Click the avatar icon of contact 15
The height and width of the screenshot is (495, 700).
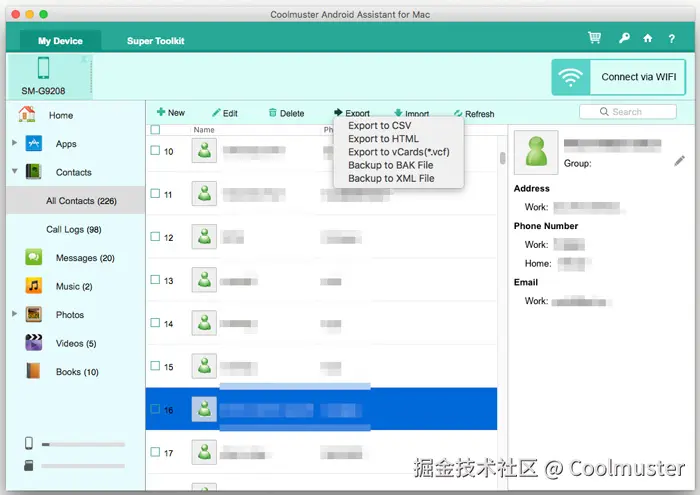coord(204,366)
